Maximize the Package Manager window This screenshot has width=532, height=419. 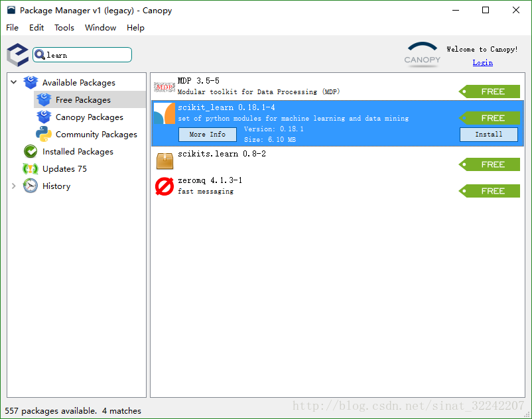(x=486, y=10)
